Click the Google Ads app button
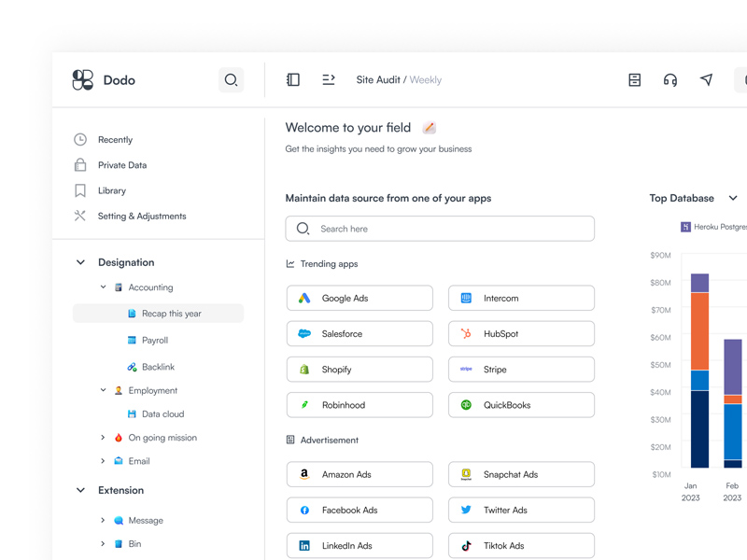This screenshot has height=560, width=747. click(359, 298)
